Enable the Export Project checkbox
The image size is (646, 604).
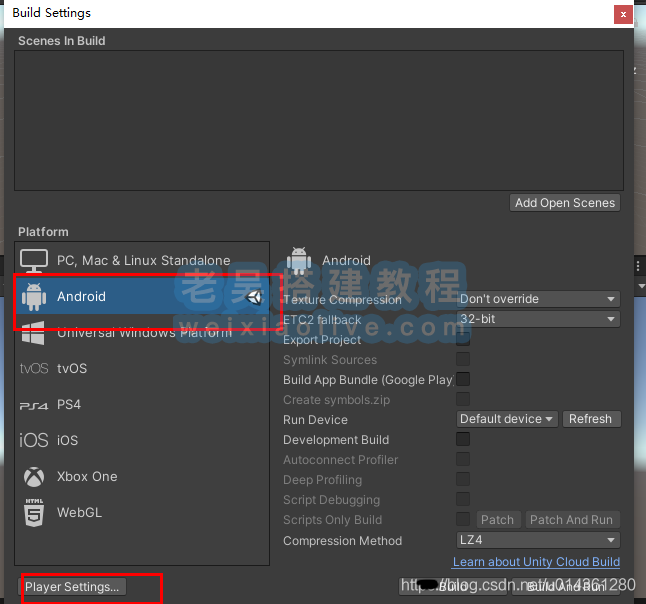click(463, 340)
